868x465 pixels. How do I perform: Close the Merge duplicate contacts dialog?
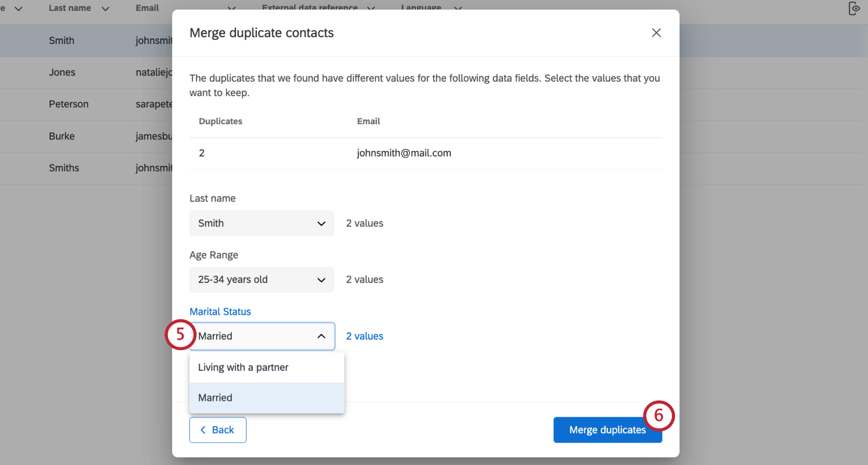(656, 32)
